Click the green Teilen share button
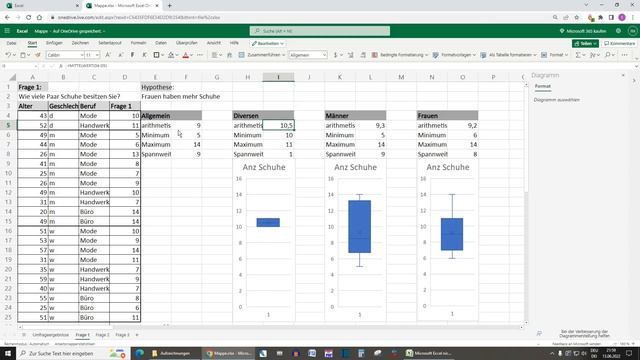The height and width of the screenshot is (360, 640). pyautogui.click(x=585, y=43)
